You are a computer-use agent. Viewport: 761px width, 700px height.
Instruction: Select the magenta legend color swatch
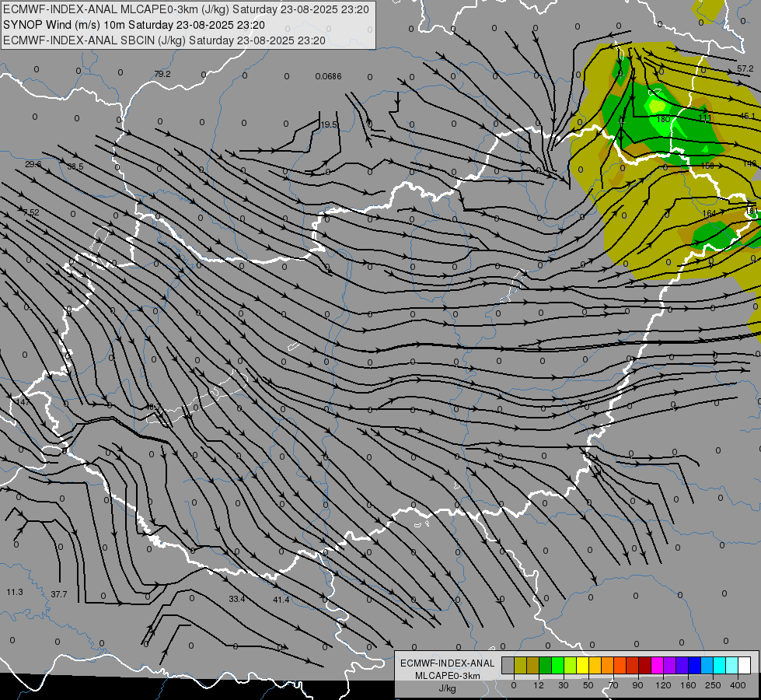pyautogui.click(x=658, y=665)
